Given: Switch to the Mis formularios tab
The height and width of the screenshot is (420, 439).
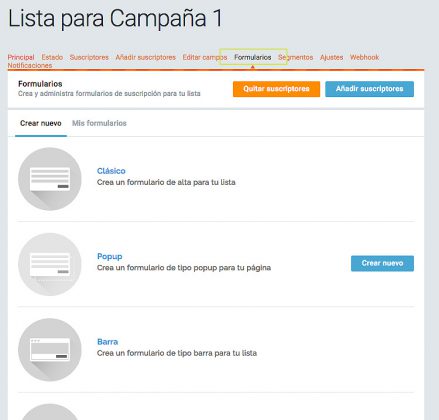Looking at the screenshot, I should [99, 123].
